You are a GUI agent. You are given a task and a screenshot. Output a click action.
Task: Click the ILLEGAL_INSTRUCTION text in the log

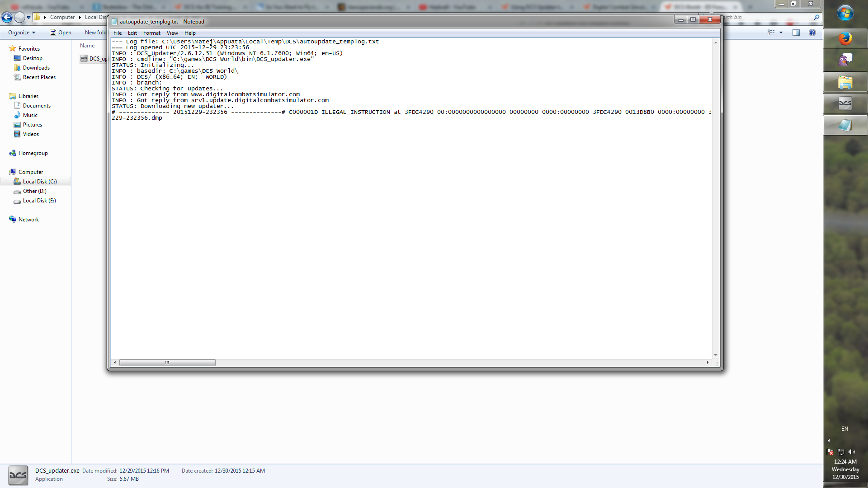[x=355, y=112]
